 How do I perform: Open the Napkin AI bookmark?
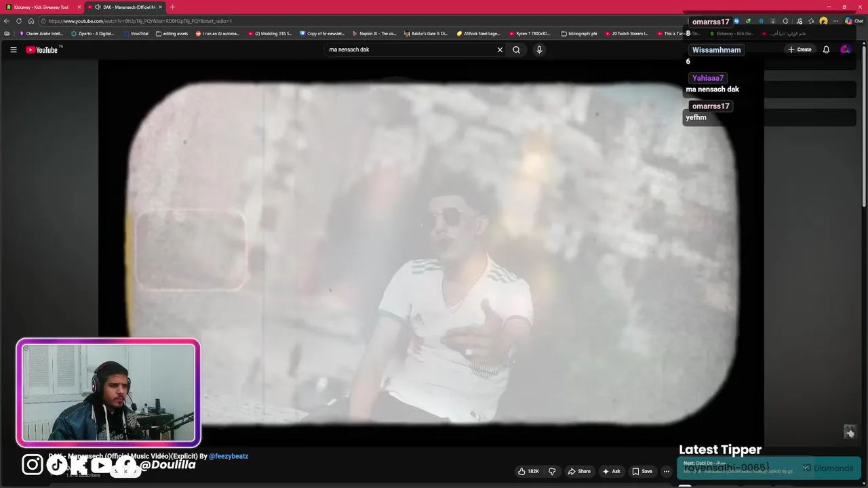[x=374, y=33]
